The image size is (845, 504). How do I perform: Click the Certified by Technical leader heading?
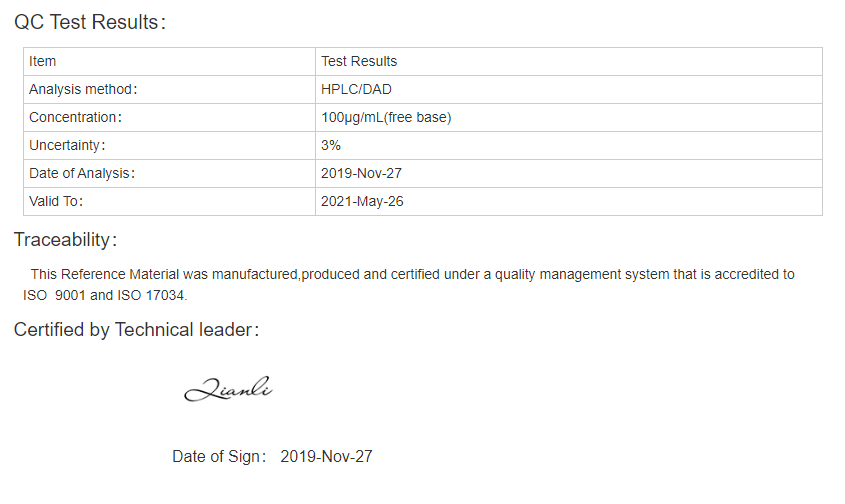(136, 330)
